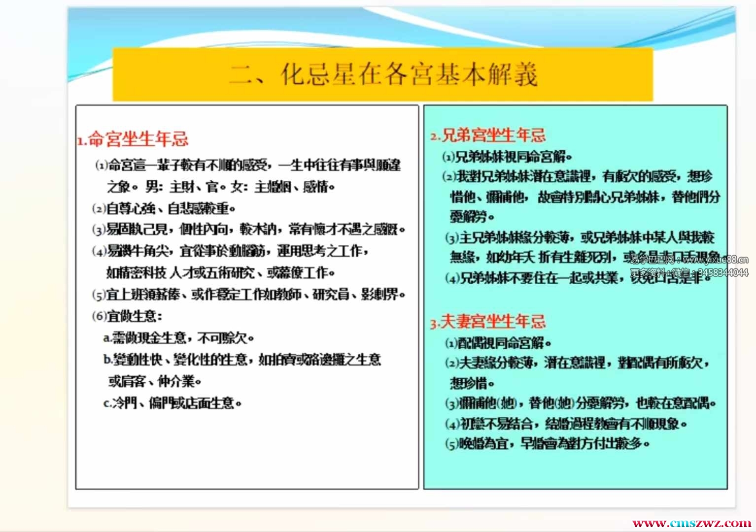The image size is (756, 532).
Task: Click the line starting (5)晚婚為宜
Action: pos(547,444)
